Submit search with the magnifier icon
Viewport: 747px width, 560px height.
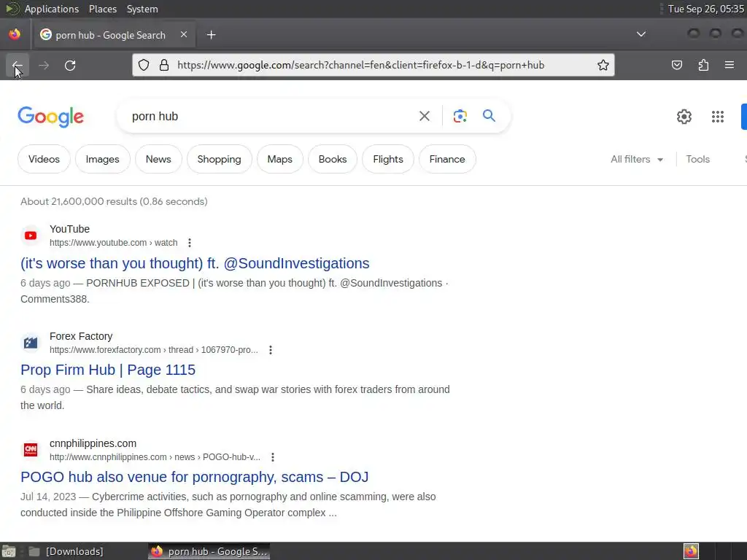pyautogui.click(x=489, y=116)
